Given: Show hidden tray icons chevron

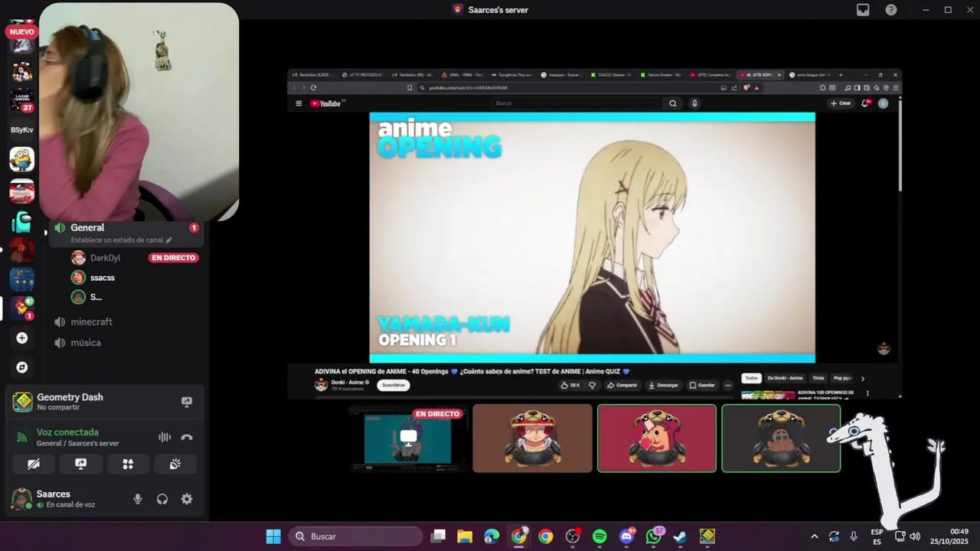Looking at the screenshot, I should pos(814,536).
